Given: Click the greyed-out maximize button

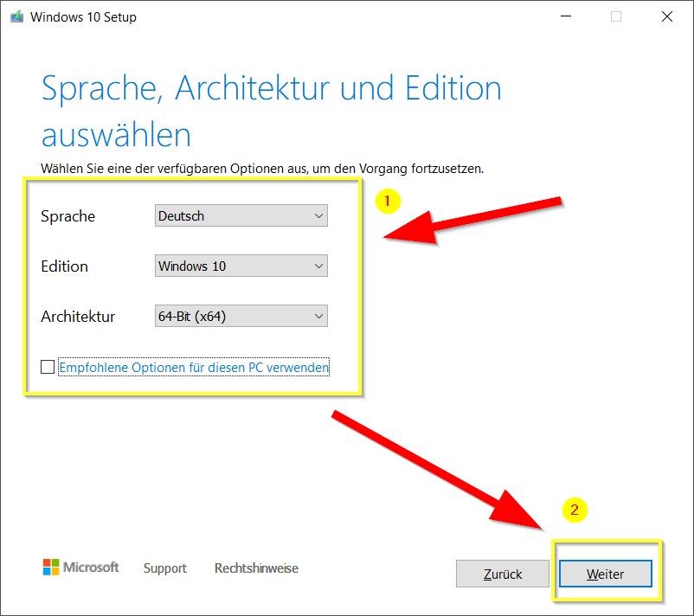Looking at the screenshot, I should tap(616, 16).
